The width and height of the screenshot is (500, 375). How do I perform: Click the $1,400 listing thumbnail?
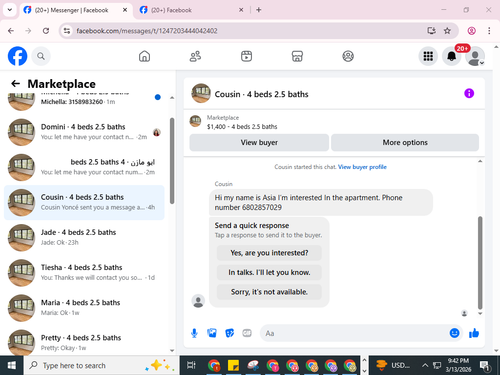[195, 121]
